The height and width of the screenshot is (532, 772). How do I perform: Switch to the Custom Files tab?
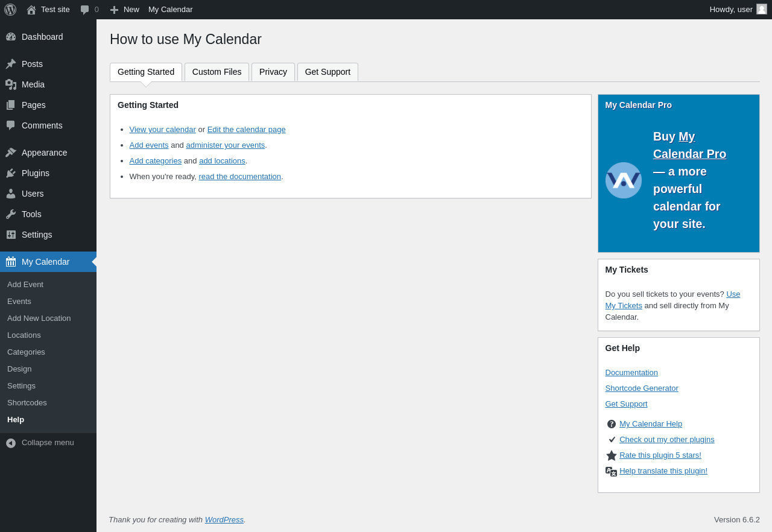217,72
